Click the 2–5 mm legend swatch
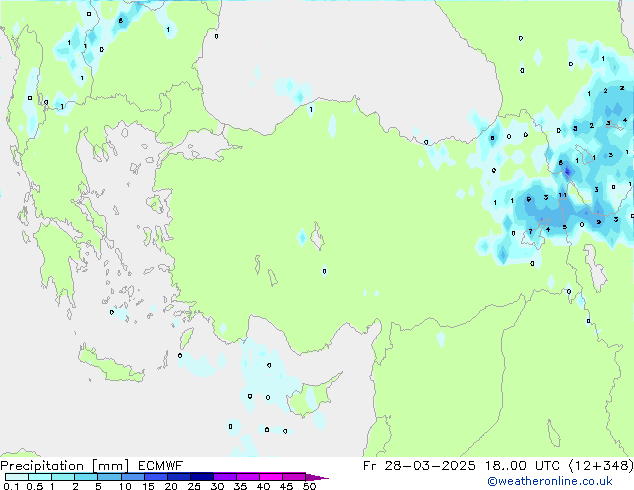The image size is (634, 490). pos(86,477)
